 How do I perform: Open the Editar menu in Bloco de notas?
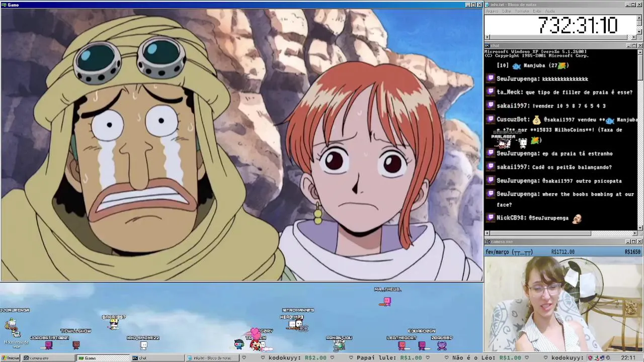tap(507, 11)
